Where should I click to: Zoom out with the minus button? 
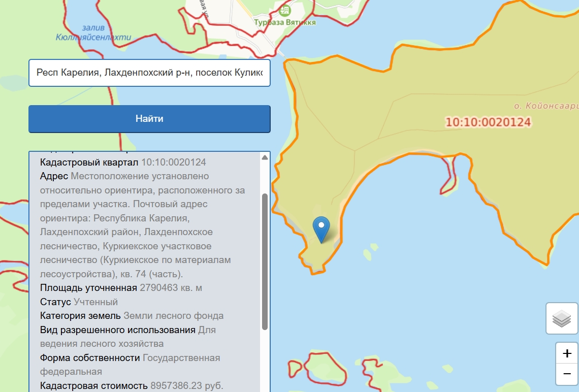(567, 375)
